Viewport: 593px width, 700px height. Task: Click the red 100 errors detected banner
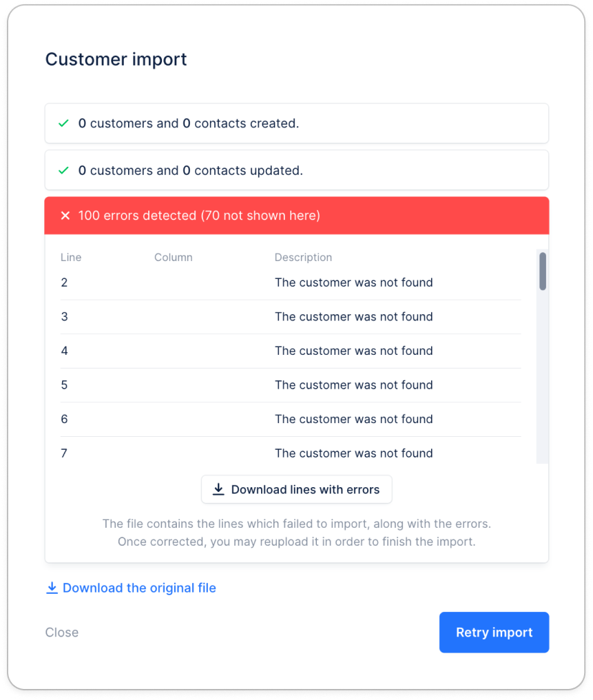pyautogui.click(x=297, y=216)
